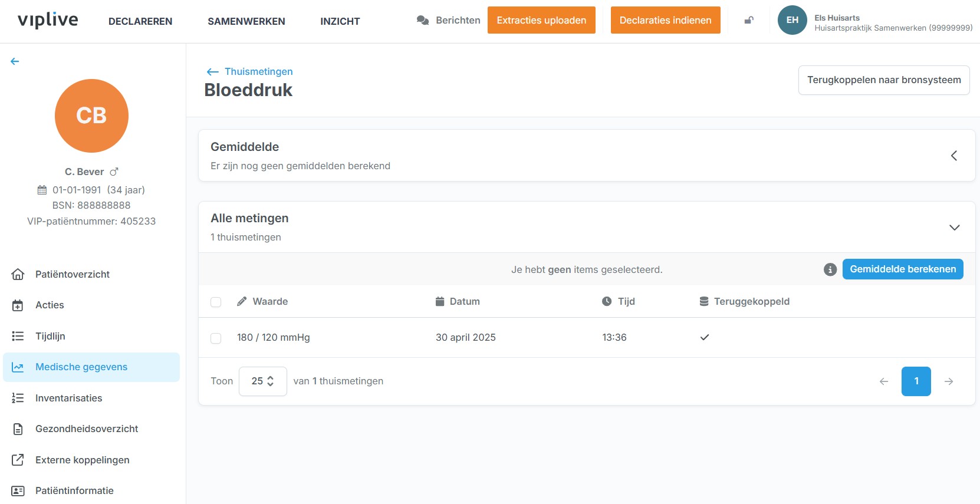Click the 180 / 120 mmHg value
The height and width of the screenshot is (504, 980).
(x=274, y=338)
